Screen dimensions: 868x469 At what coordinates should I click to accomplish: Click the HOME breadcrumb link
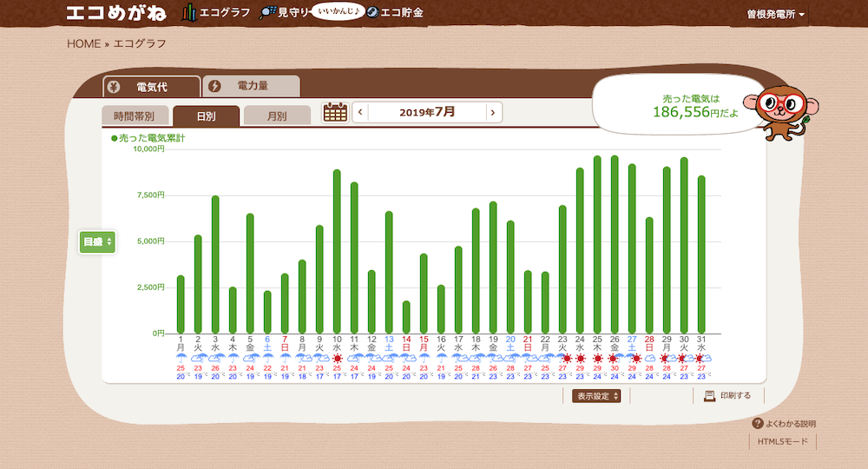coord(83,43)
